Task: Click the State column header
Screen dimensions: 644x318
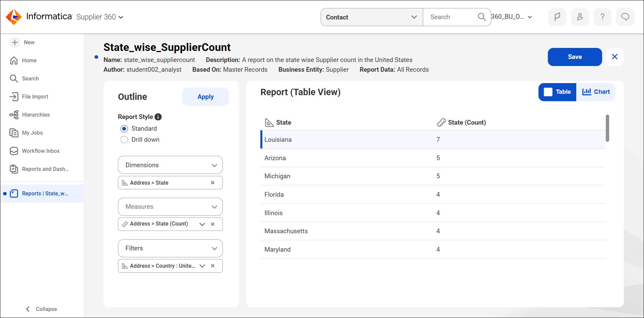Action: click(283, 123)
